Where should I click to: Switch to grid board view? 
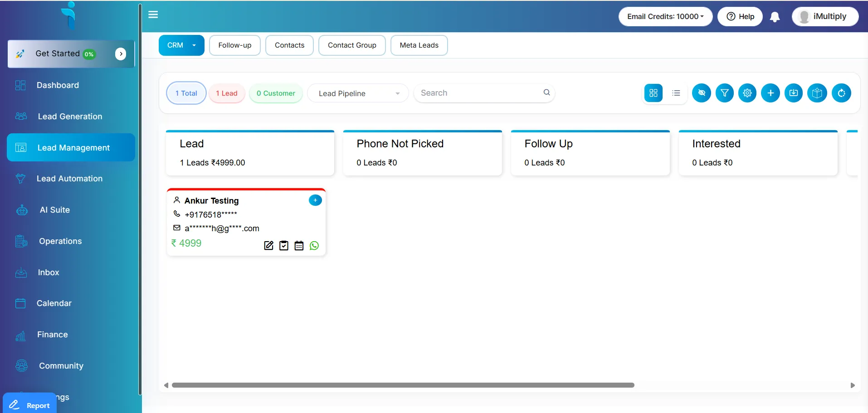(x=653, y=93)
